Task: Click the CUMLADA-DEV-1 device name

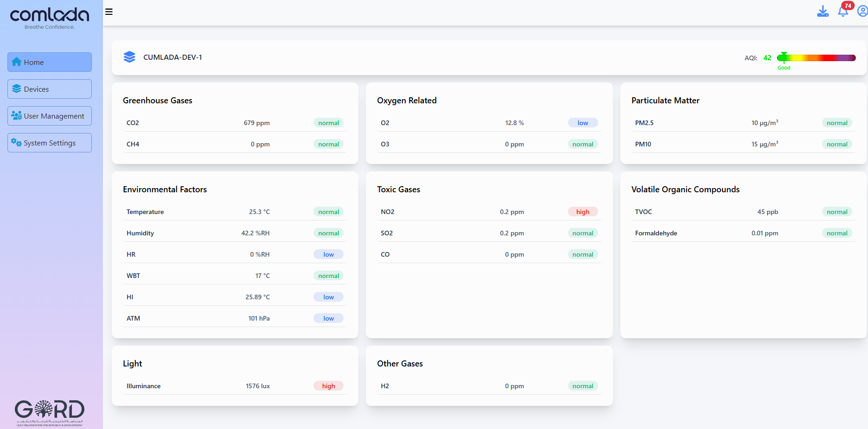Action: coord(172,57)
